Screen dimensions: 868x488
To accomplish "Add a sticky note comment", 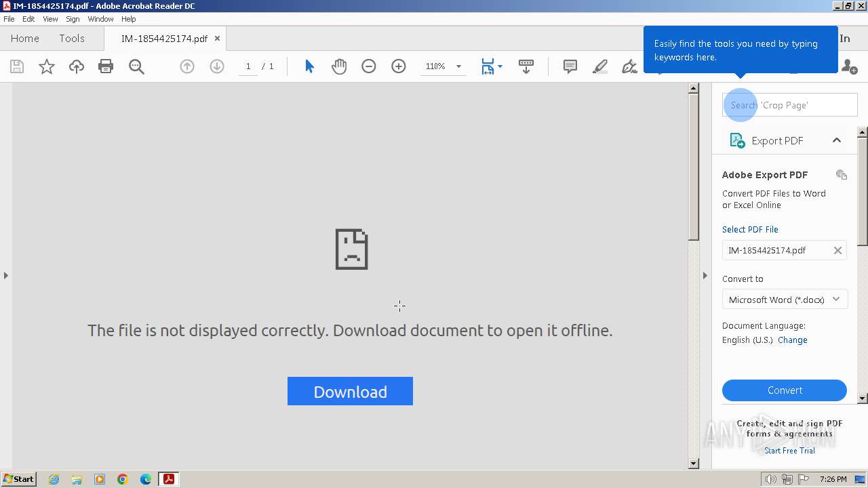I will click(570, 66).
